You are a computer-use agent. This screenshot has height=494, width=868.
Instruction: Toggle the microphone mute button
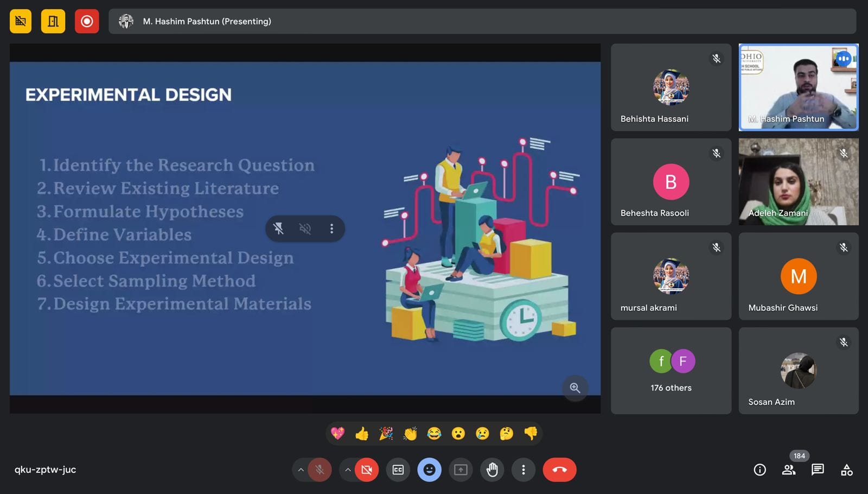coord(320,470)
